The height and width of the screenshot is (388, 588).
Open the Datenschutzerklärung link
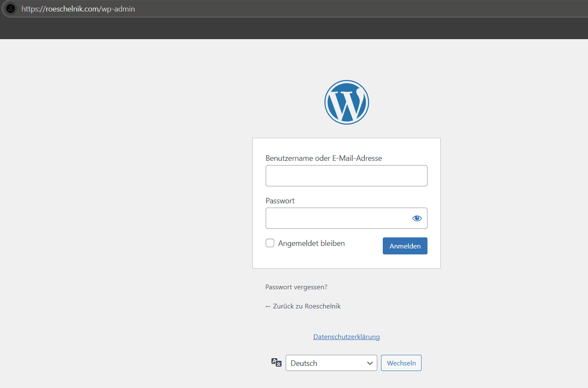(x=347, y=337)
